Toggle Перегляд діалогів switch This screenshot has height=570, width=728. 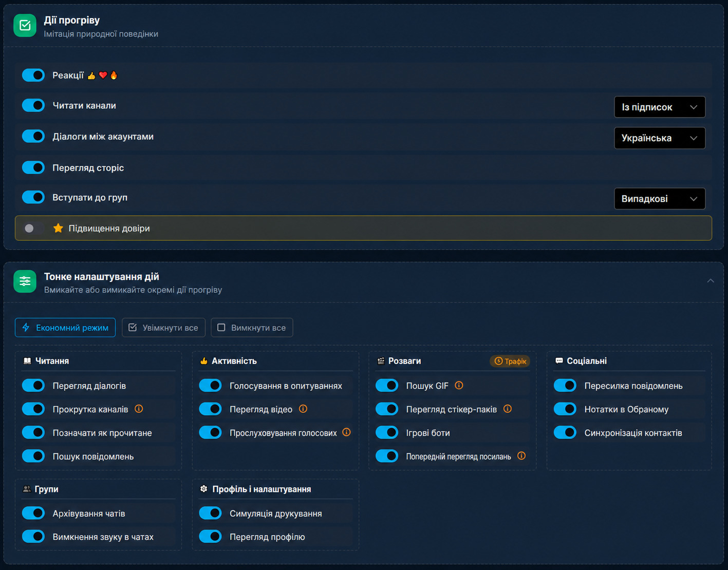(33, 386)
